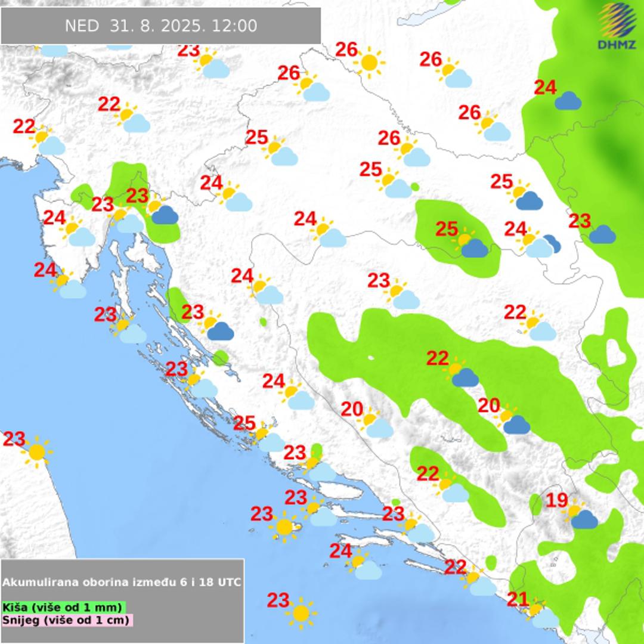Click the 26 label beside the full sun

click(346, 49)
